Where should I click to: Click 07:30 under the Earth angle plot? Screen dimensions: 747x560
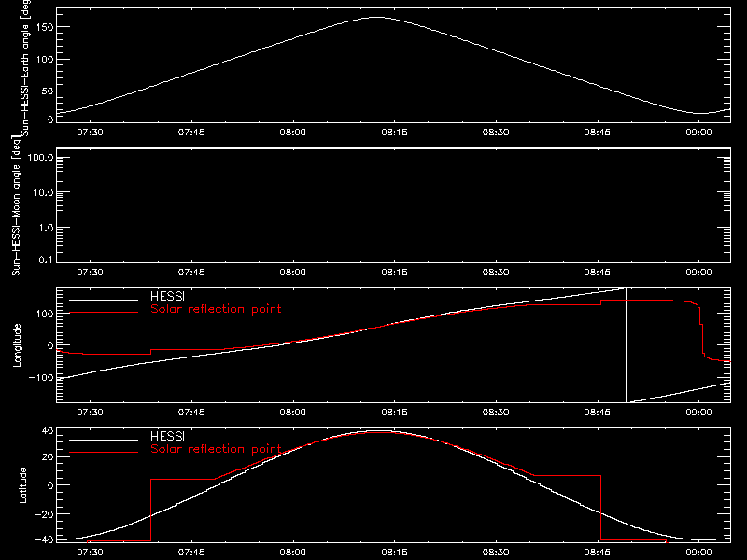[x=90, y=132]
